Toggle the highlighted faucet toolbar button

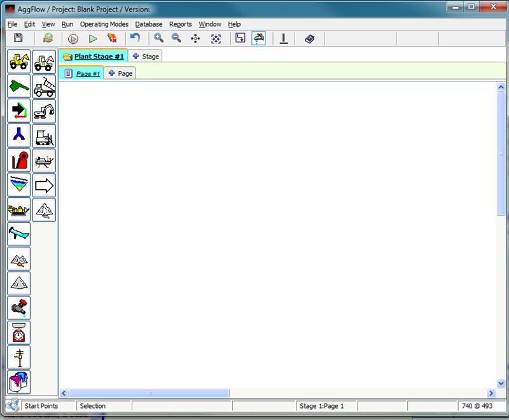coord(259,39)
